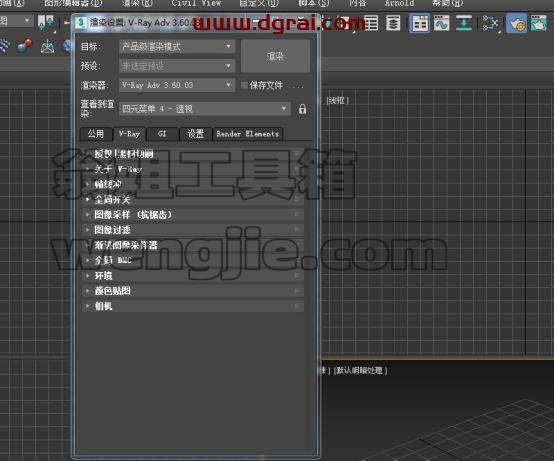
Task: Expand the 图像过滤 rollout
Action: pos(193,230)
